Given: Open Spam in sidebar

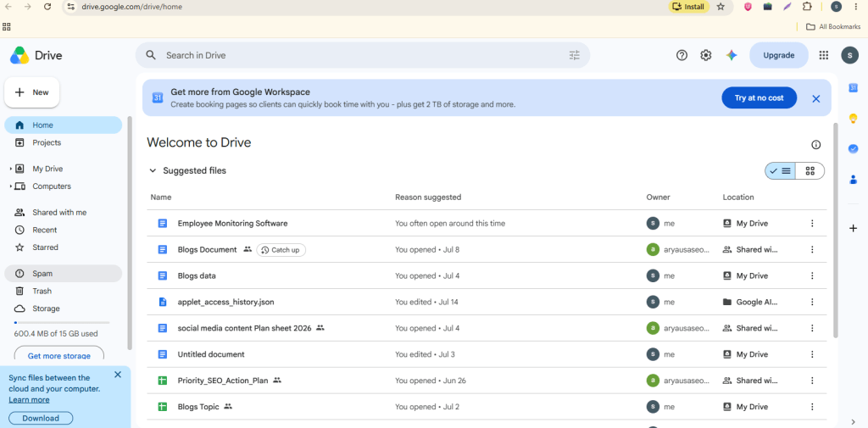Looking at the screenshot, I should (63, 274).
